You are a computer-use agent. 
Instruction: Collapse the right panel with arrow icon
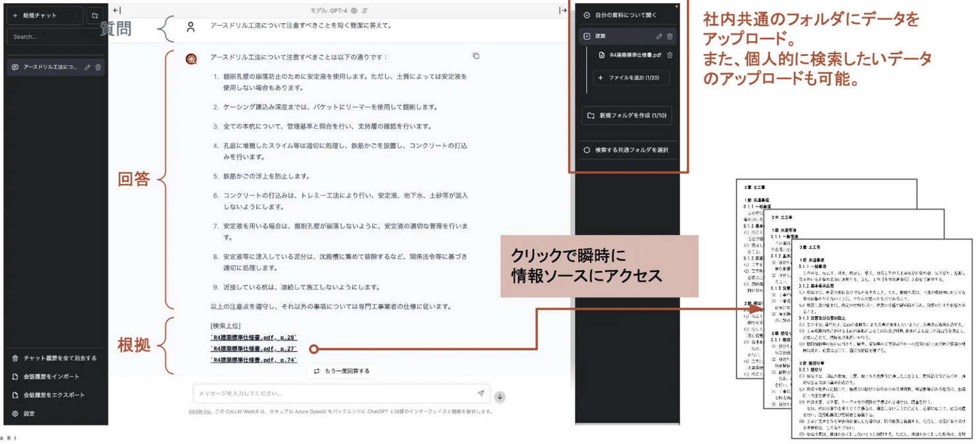(563, 11)
